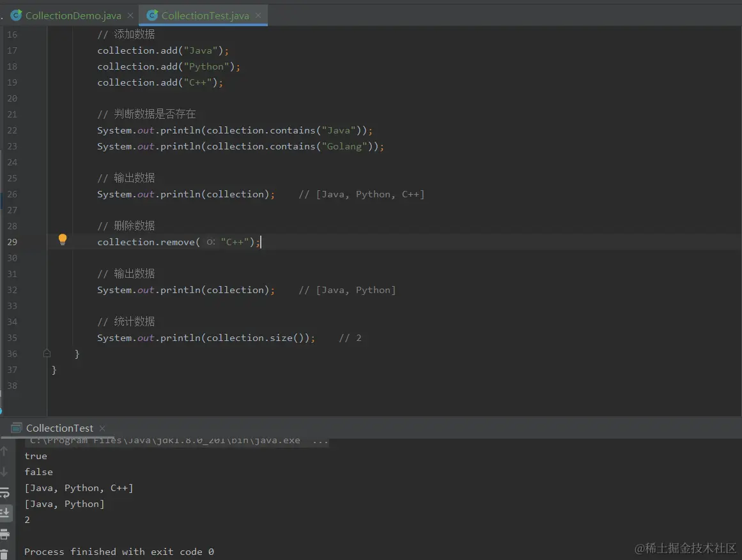Click the console output line "2"
This screenshot has width=742, height=560.
27,520
